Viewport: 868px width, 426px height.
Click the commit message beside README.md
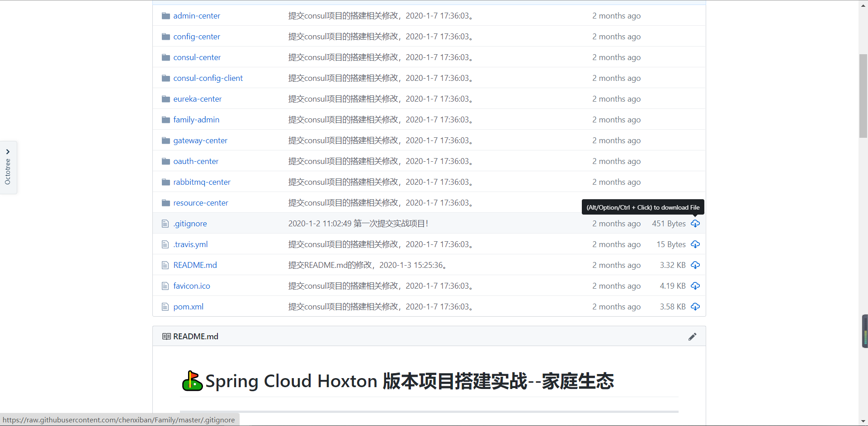367,265
